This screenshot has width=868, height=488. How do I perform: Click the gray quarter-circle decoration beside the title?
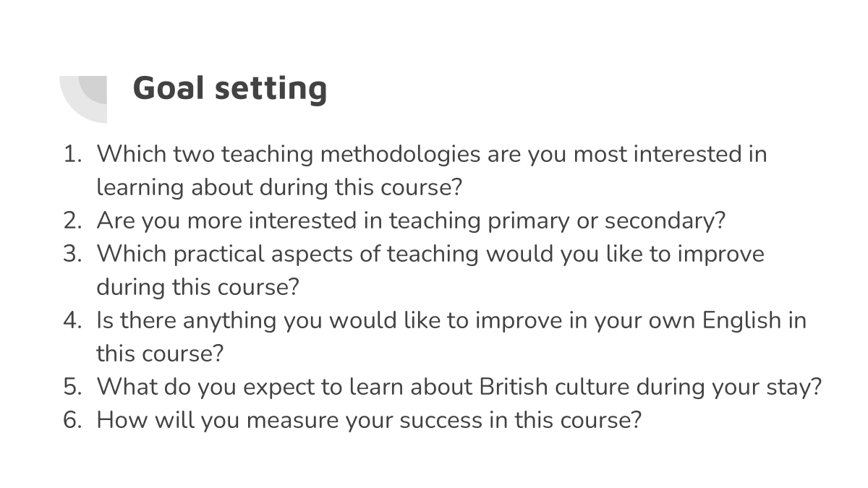pyautogui.click(x=83, y=99)
